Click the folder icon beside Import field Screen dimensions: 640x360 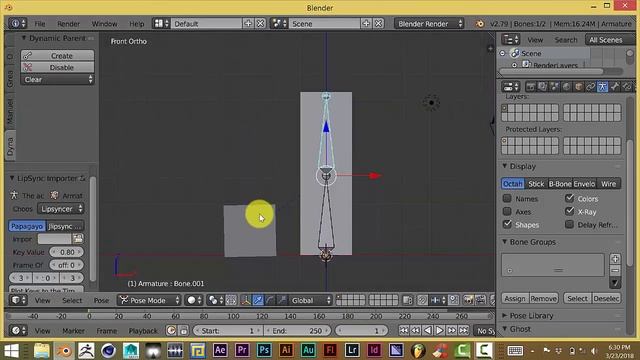78,239
